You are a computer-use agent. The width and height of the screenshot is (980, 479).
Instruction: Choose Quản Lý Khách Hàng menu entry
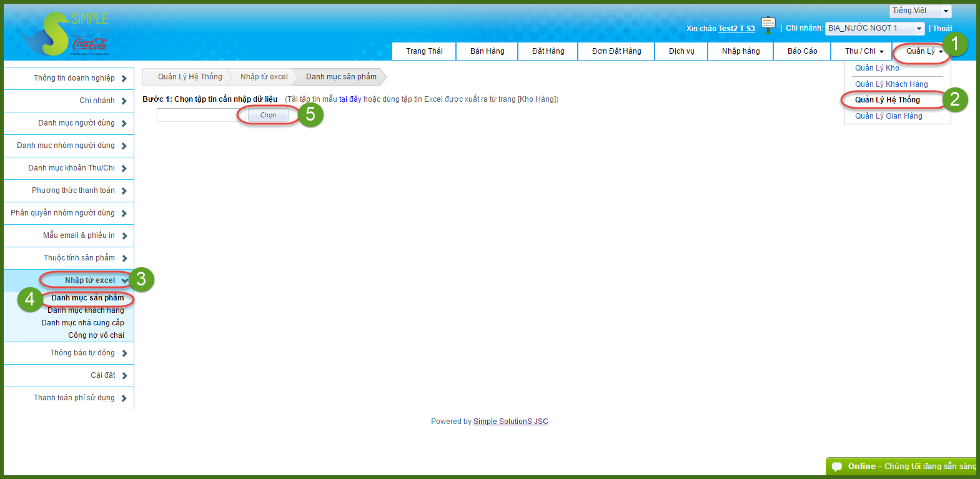point(891,84)
